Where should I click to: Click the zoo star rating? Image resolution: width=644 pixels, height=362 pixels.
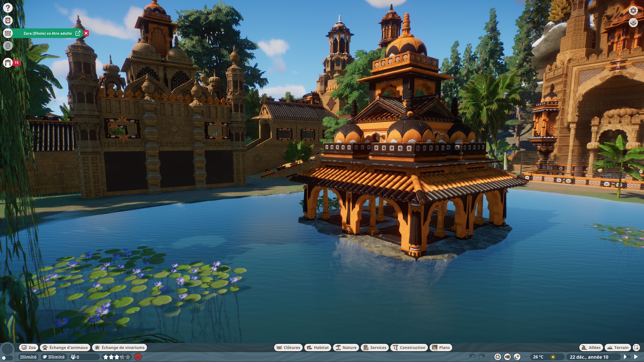[117, 357]
